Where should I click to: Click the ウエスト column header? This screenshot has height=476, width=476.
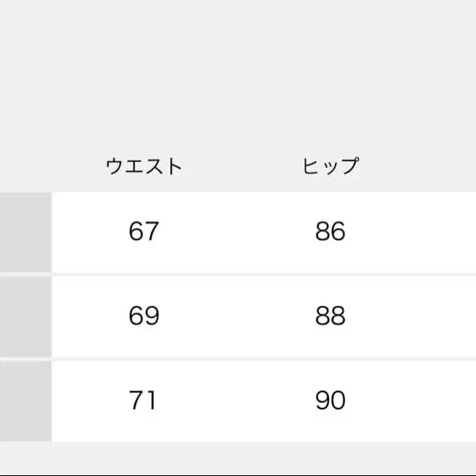[145, 166]
